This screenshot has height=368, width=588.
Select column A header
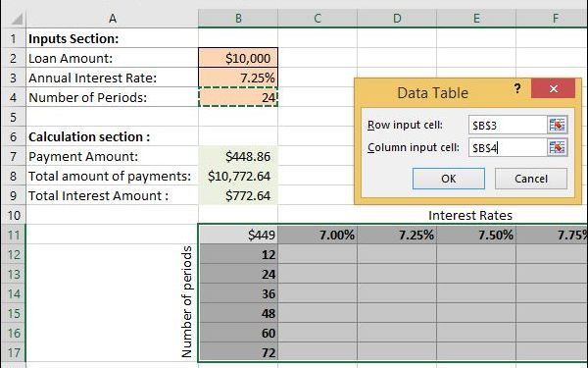coord(112,19)
